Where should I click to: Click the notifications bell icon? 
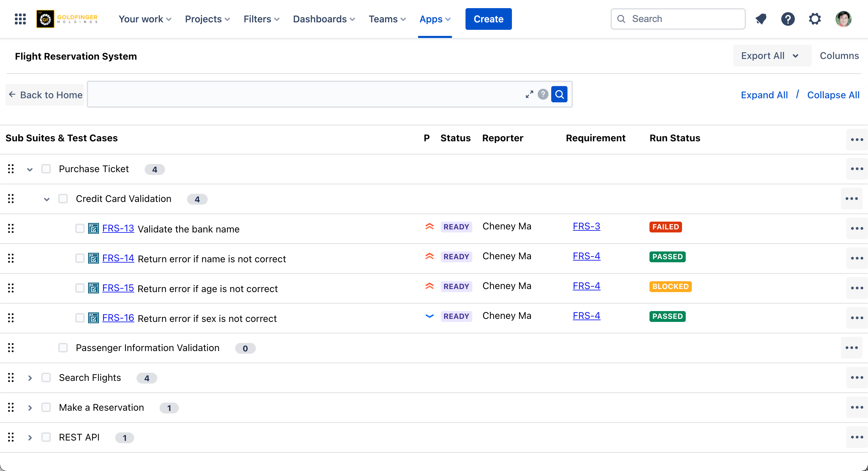[761, 19]
